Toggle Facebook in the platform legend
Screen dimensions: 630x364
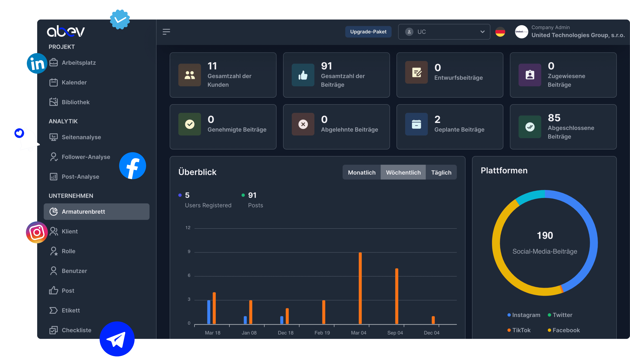pyautogui.click(x=564, y=330)
